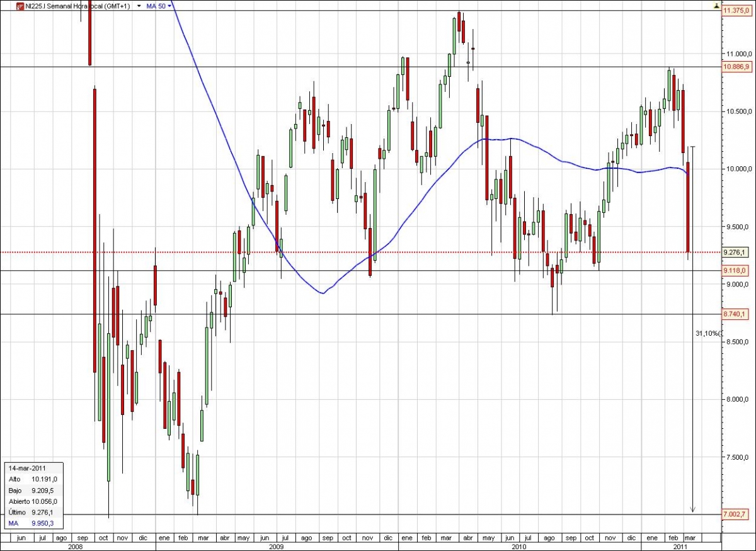Click the 7.002,7 projection target label
This screenshot has height=551, width=756.
(x=735, y=513)
